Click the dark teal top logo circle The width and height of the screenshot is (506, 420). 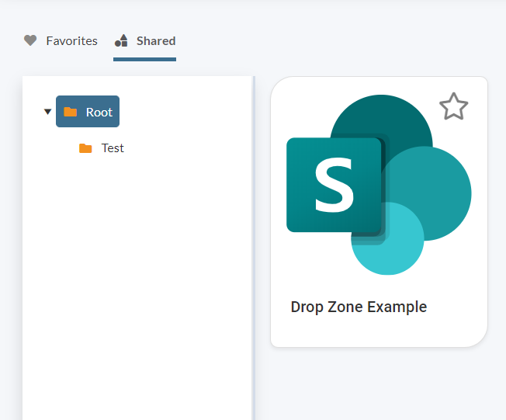click(388, 116)
